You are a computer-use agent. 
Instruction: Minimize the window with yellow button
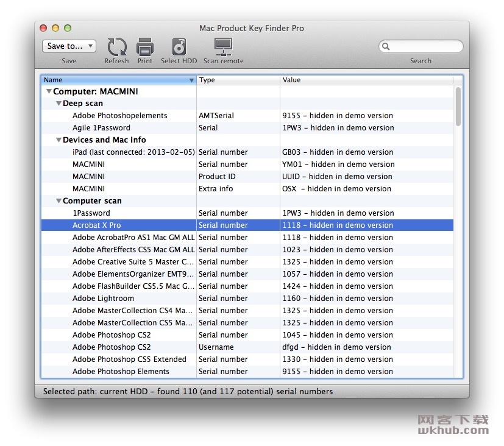point(55,28)
